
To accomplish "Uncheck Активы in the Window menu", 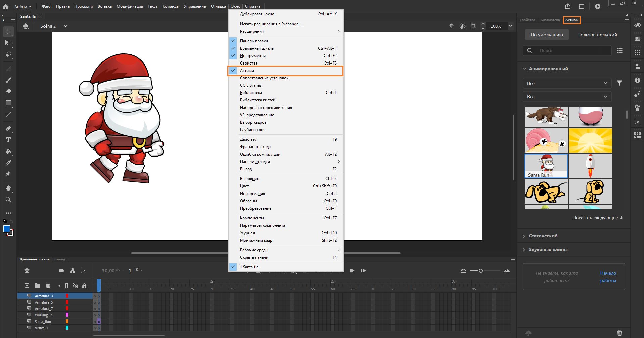I will [247, 71].
